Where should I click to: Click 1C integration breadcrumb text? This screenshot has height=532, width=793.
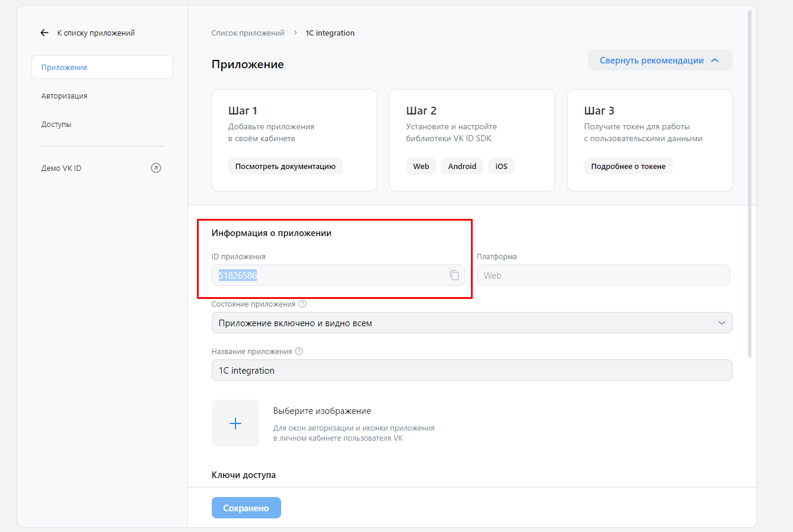330,33
